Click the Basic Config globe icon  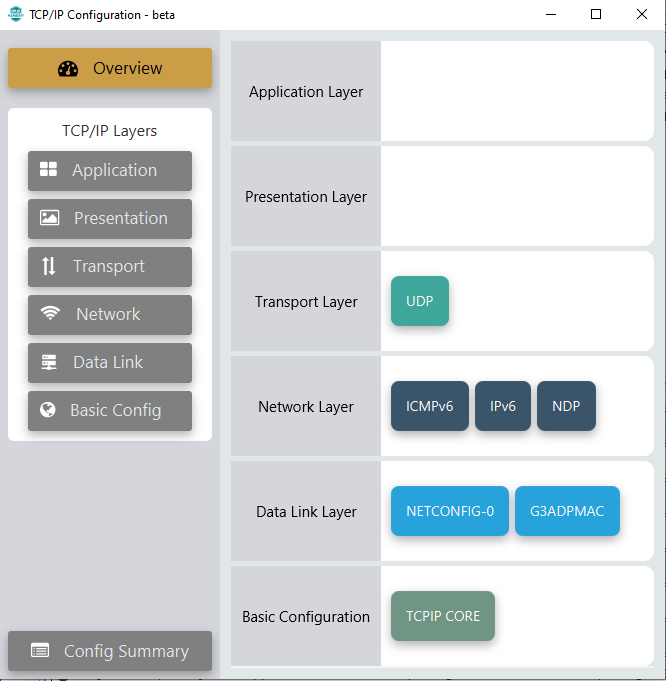pos(47,410)
